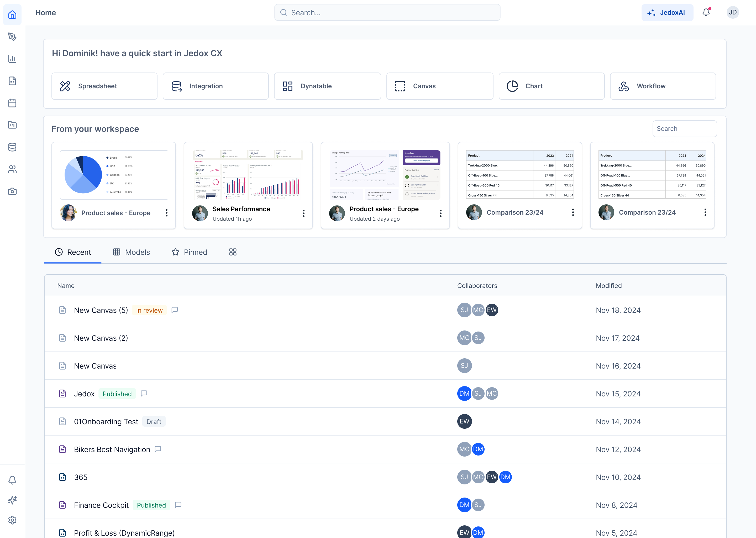756x538 pixels.
Task: Open the database modeler sidebar icon
Action: tap(12, 147)
